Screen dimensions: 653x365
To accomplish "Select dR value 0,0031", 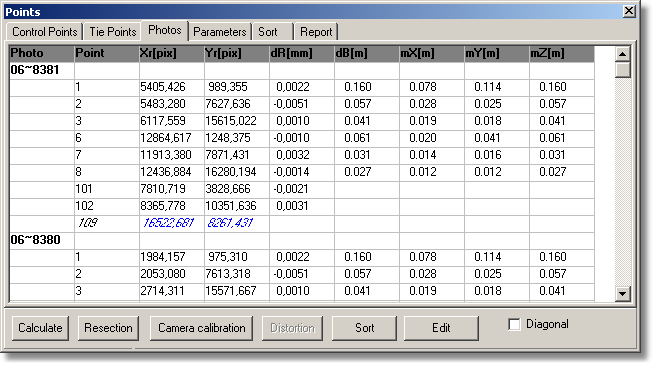I will 292,206.
